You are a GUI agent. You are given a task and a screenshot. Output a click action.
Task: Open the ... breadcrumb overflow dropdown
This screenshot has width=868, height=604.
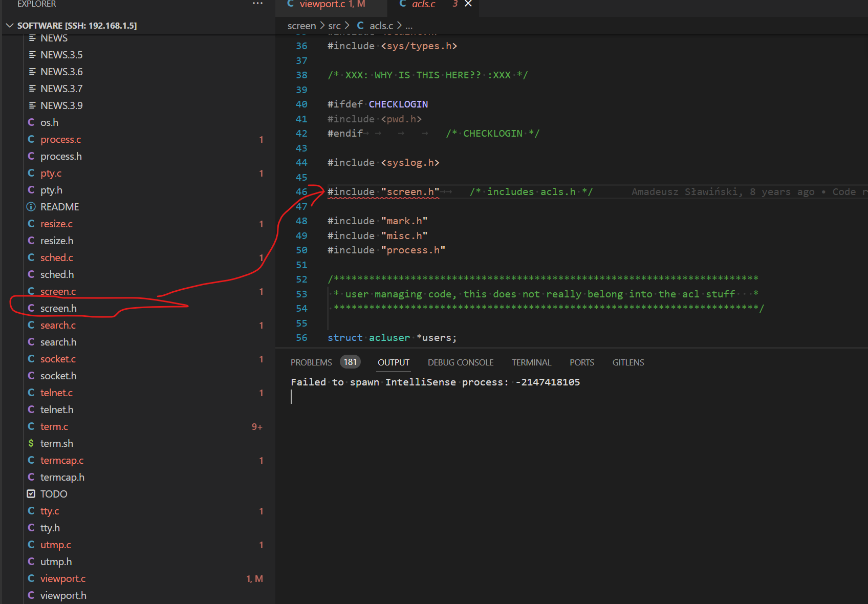pos(408,26)
